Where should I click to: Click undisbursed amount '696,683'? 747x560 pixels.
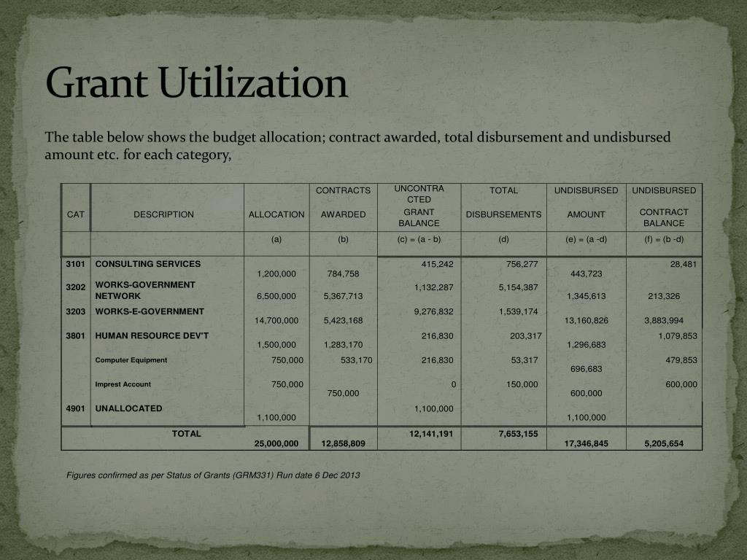point(586,369)
